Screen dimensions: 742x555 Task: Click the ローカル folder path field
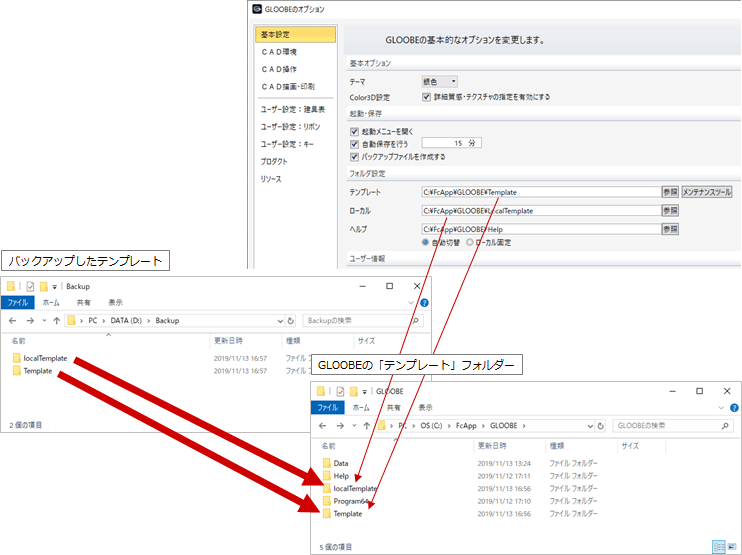pyautogui.click(x=541, y=211)
